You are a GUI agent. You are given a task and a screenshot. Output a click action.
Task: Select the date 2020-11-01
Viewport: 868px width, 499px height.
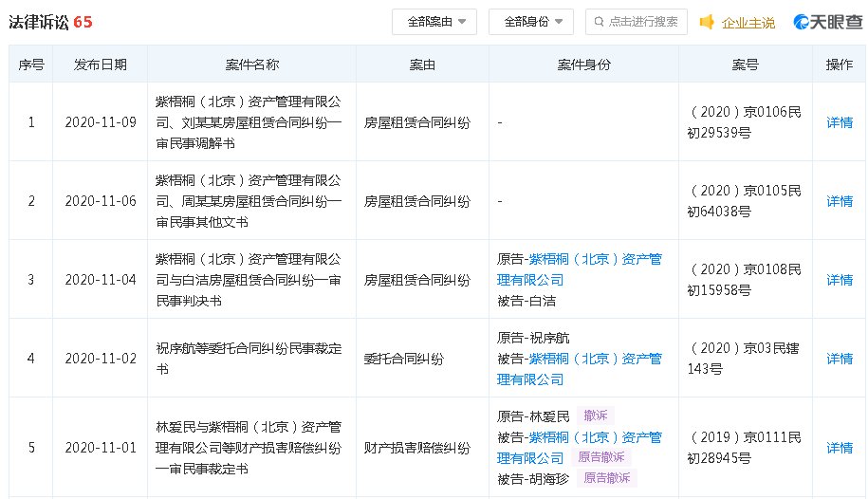[x=101, y=448]
